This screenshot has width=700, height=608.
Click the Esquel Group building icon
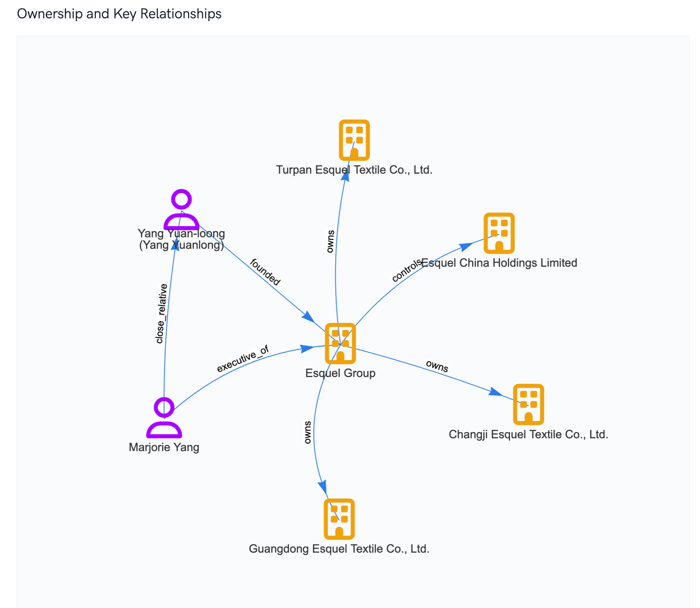pyautogui.click(x=340, y=344)
